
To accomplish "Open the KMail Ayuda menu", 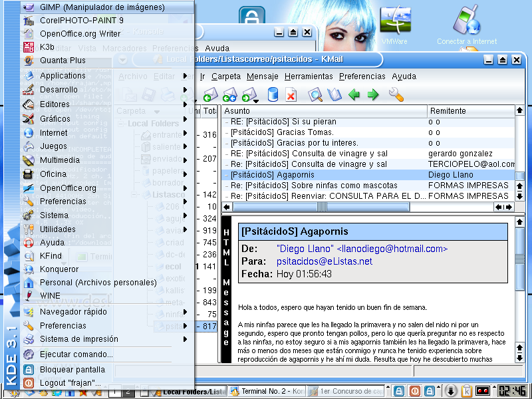I will 404,76.
